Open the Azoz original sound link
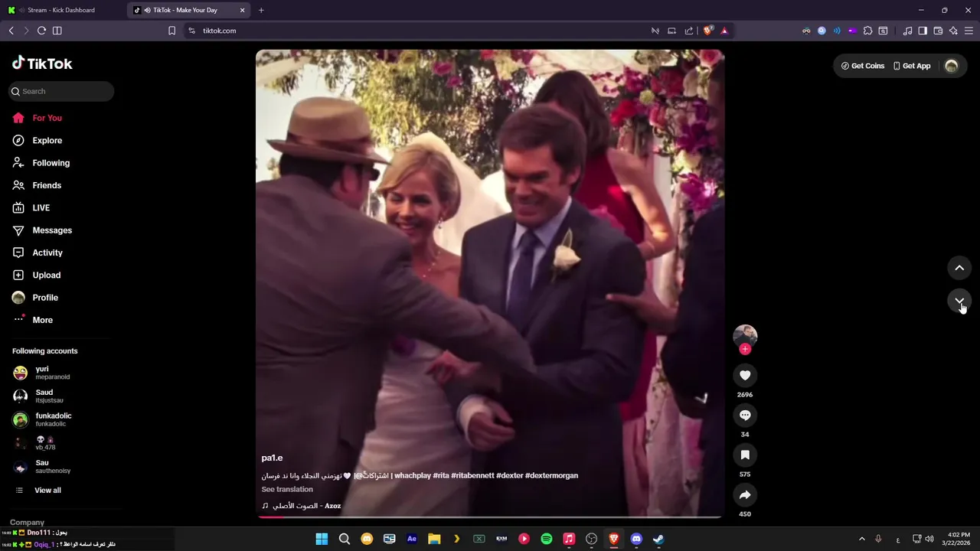Image resolution: width=980 pixels, height=551 pixels. [301, 506]
